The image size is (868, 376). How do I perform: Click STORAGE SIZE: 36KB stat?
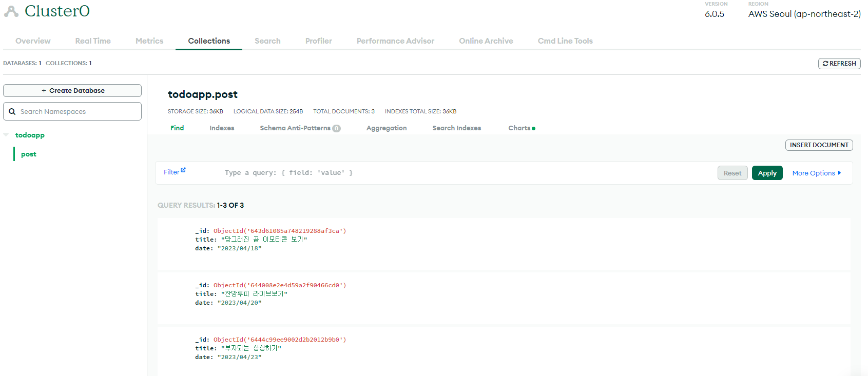196,111
